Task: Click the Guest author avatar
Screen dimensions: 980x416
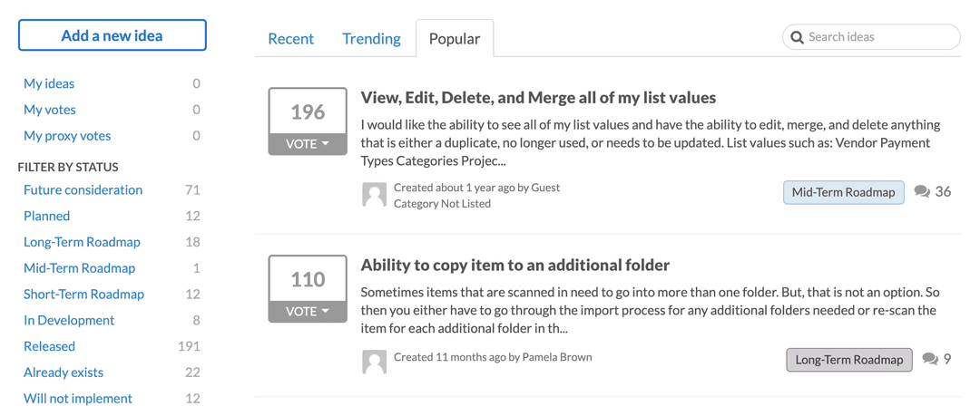Action: 374,195
